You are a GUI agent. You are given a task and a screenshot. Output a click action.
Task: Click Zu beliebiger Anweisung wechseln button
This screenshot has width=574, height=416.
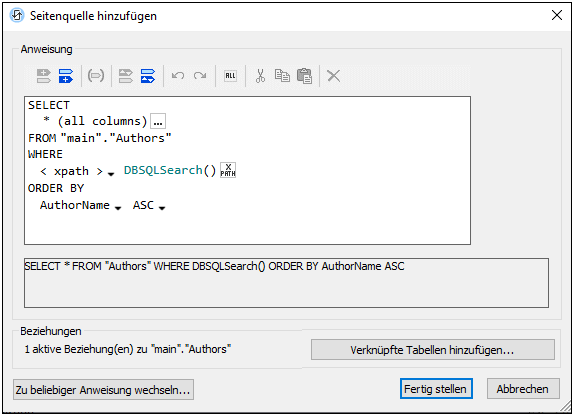coord(103,390)
